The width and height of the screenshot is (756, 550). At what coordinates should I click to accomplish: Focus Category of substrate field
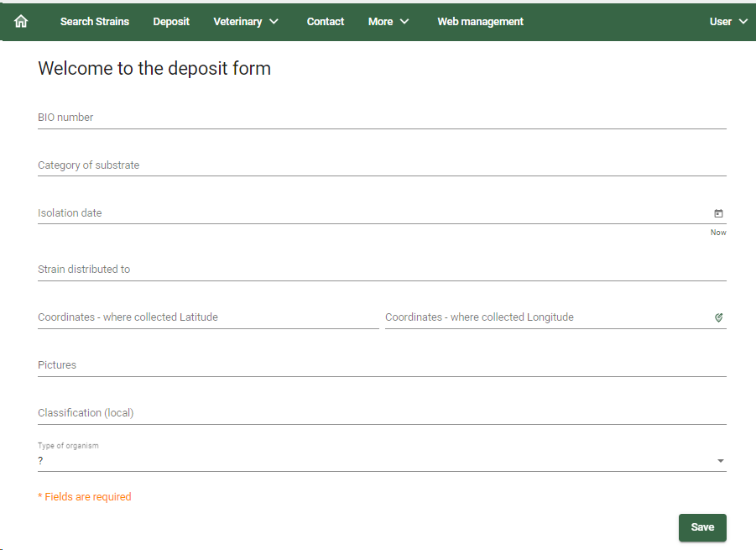coord(382,165)
